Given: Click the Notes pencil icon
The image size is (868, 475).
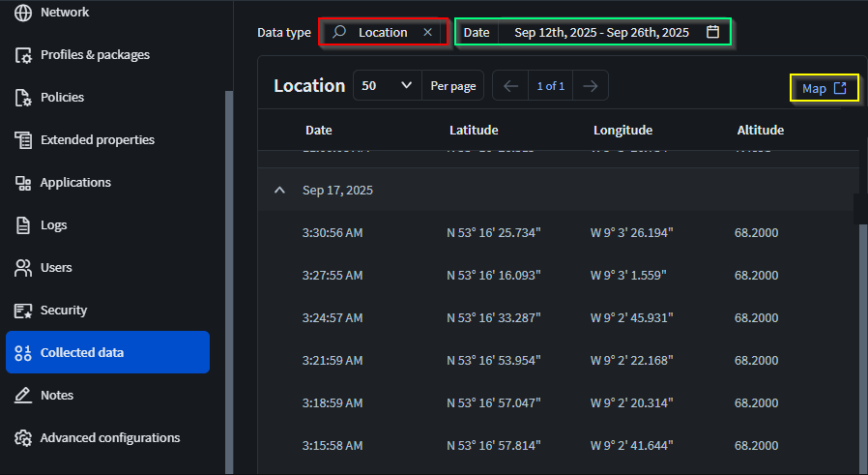Looking at the screenshot, I should (x=24, y=396).
